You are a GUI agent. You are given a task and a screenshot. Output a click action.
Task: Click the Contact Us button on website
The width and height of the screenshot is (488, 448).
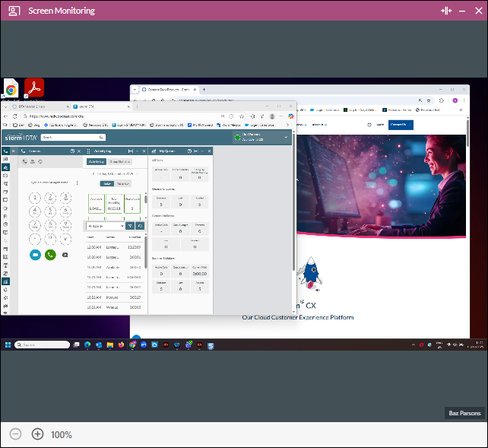tap(400, 125)
